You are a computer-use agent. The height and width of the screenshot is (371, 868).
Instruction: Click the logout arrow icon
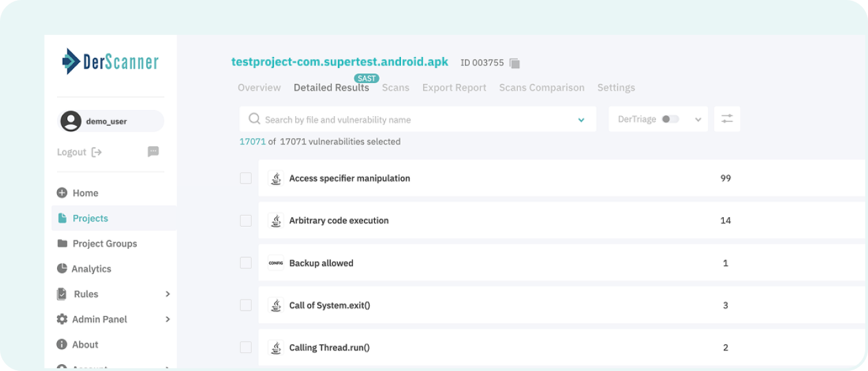(97, 152)
